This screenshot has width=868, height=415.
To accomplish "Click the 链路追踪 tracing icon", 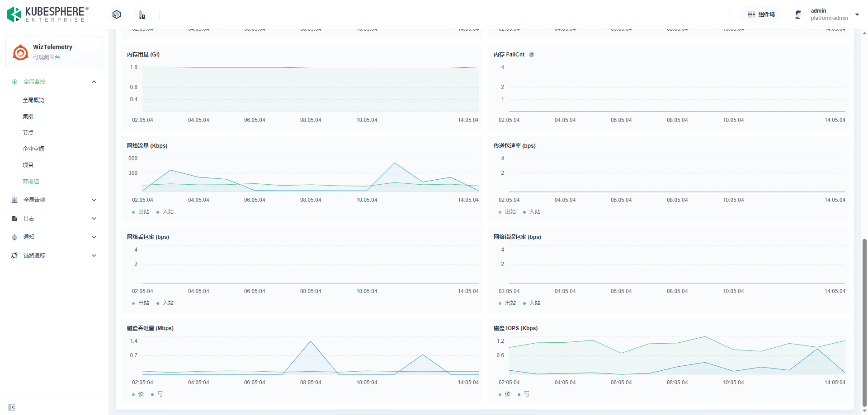I will pos(14,256).
